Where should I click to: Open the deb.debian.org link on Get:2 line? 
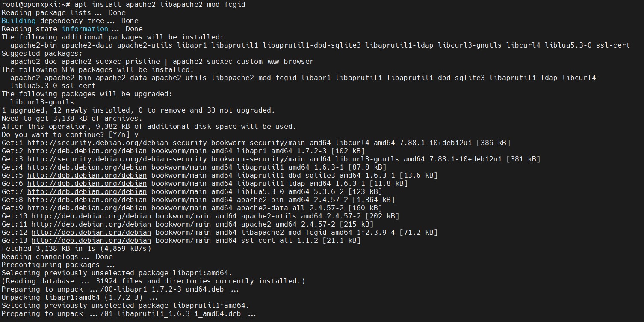(87, 151)
